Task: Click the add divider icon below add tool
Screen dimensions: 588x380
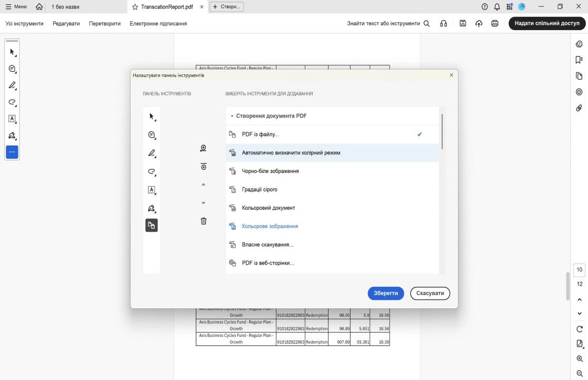Action: [x=203, y=167]
